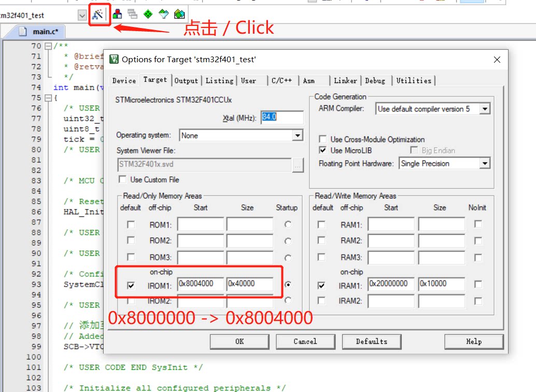This screenshot has height=392, width=536.
Task: Open Options for Target magic wand icon
Action: pos(98,15)
